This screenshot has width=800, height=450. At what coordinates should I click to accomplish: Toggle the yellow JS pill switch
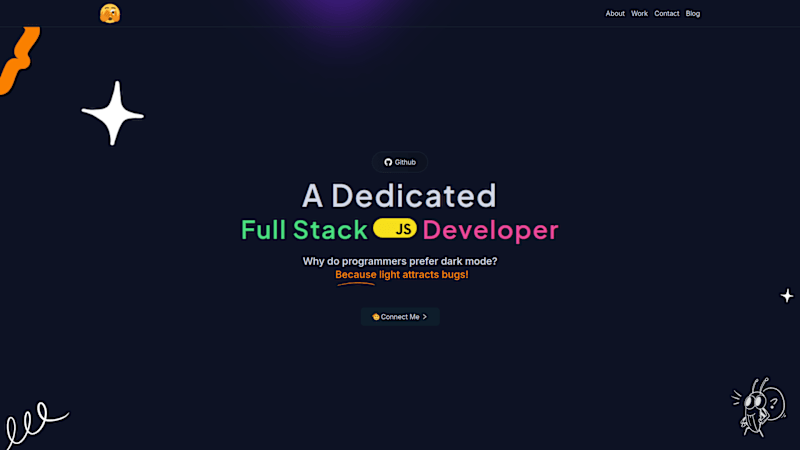(x=395, y=229)
